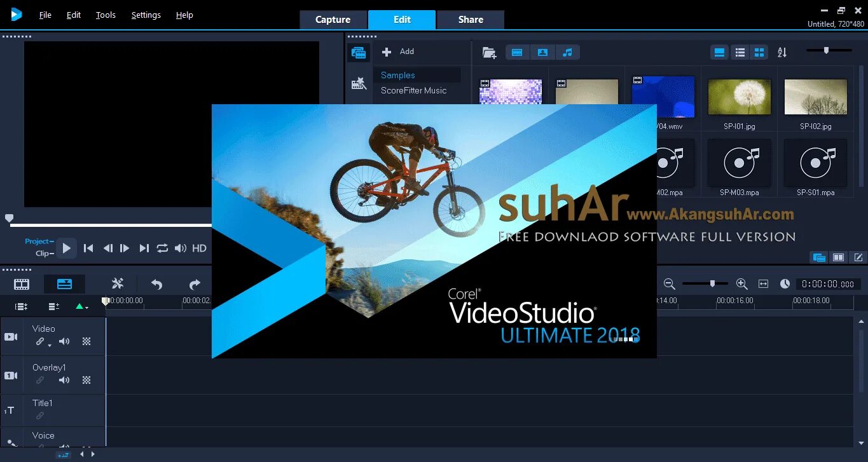Open the Instant Project panel icon
The image size is (868, 462).
[359, 83]
